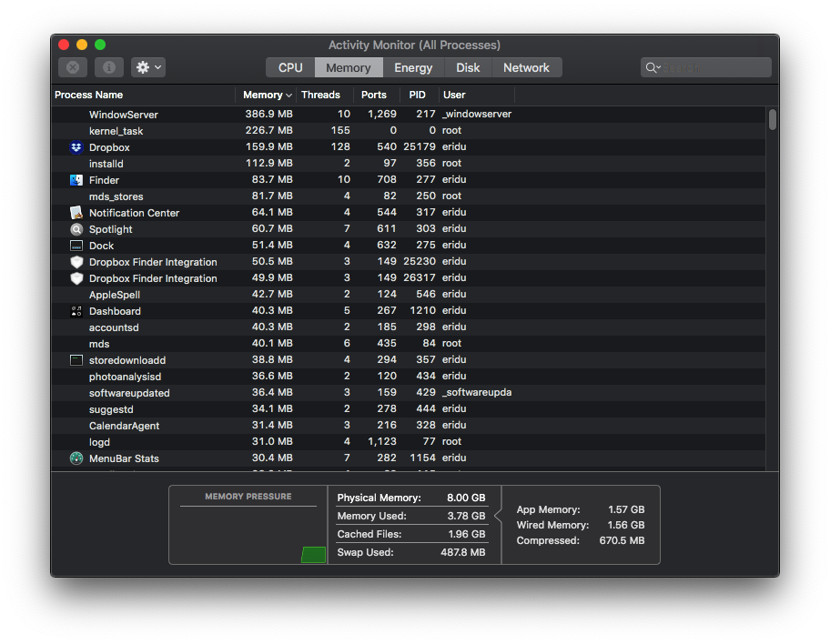Click the search magnifier icon
This screenshot has width=830, height=644.
[x=651, y=67]
